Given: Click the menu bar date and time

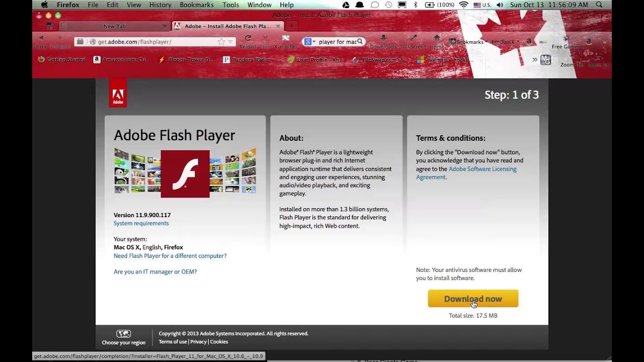Looking at the screenshot, I should 549,5.
